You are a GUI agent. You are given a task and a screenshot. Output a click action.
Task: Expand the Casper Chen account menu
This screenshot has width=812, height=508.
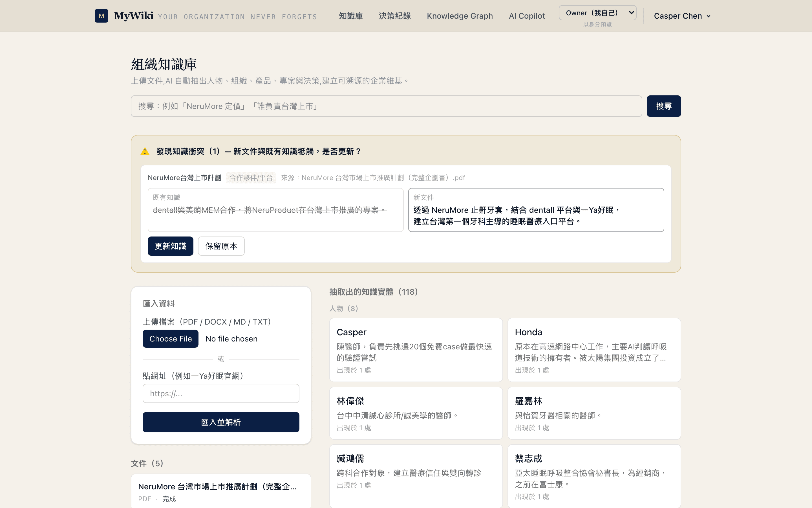tap(682, 16)
